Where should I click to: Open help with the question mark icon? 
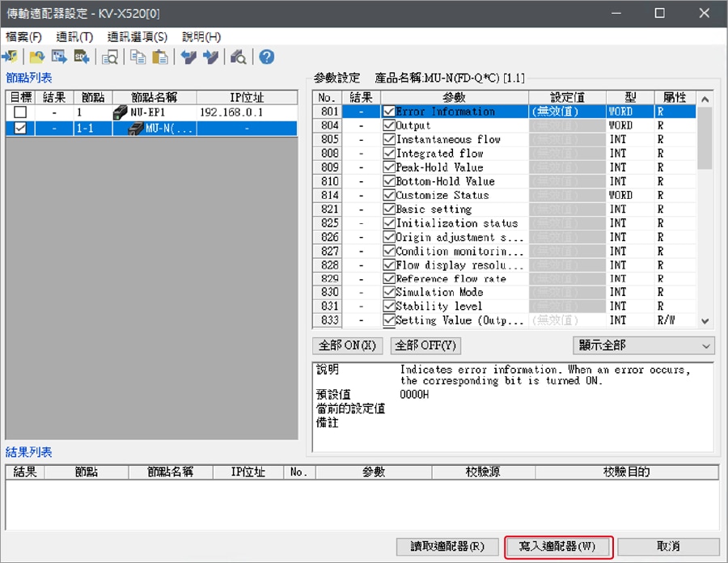coord(266,57)
